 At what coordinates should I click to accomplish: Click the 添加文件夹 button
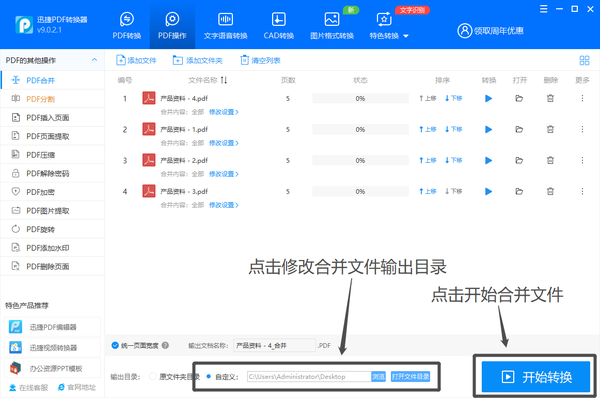click(x=197, y=60)
